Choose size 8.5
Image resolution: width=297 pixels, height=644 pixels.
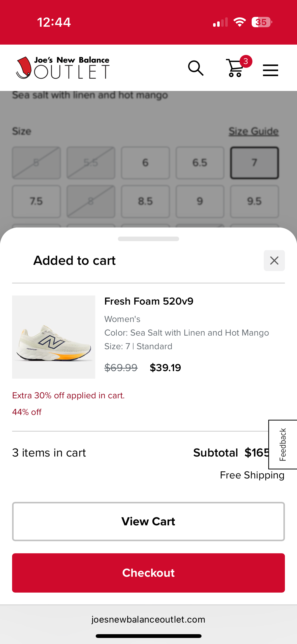145,201
